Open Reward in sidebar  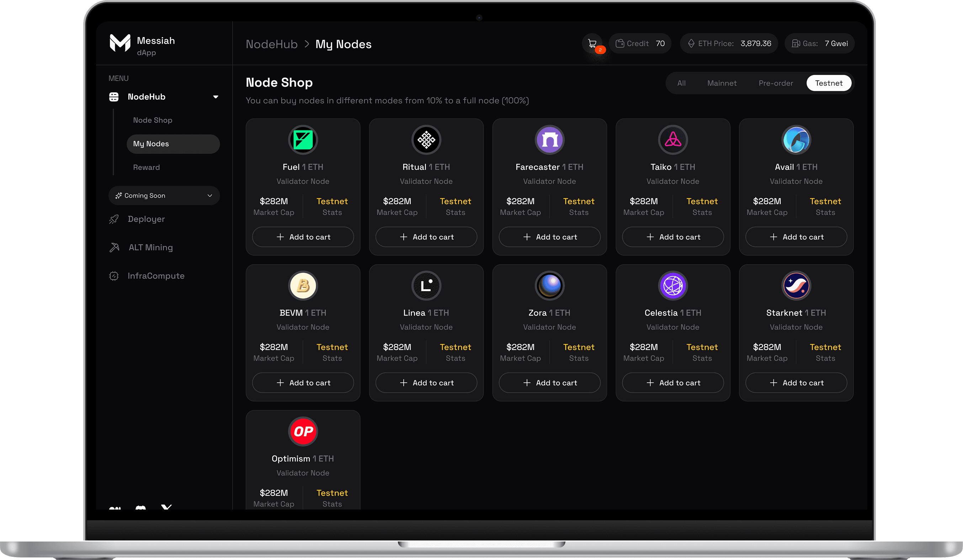coord(147,167)
